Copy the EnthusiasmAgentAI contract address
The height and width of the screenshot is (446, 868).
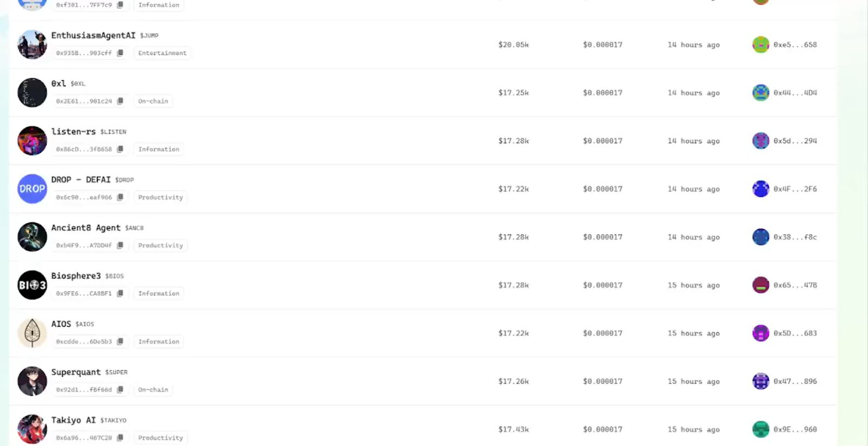(x=120, y=53)
